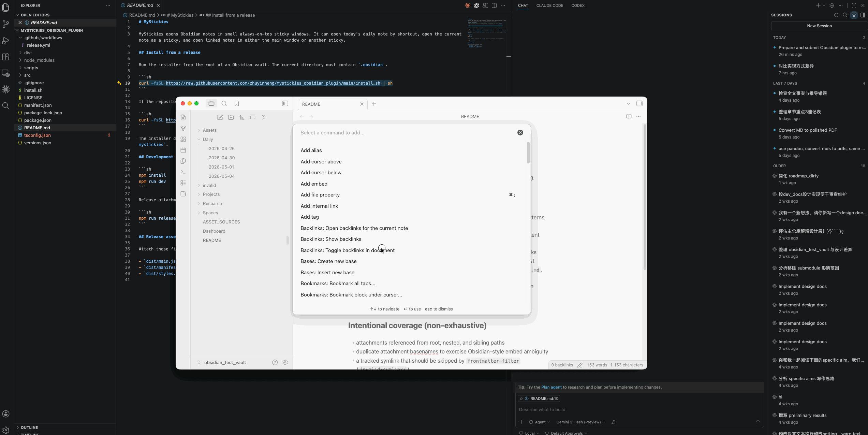The image size is (868, 435).
Task: Expand the Projects folder in Obsidian
Action: 211,194
